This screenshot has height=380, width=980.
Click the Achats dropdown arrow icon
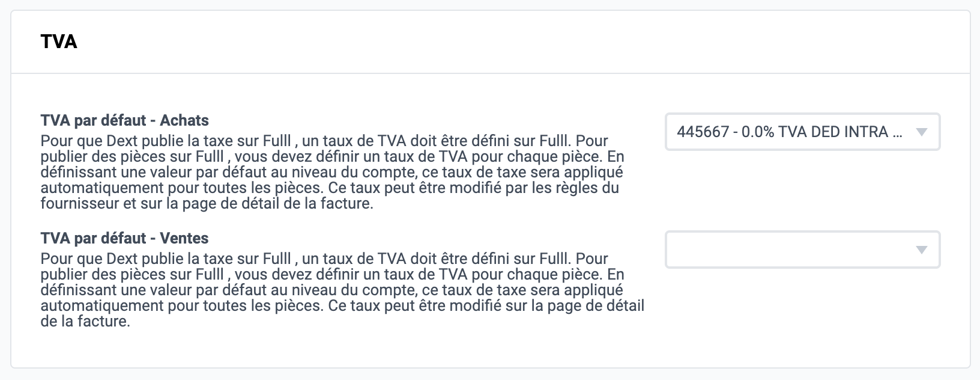[x=922, y=132]
